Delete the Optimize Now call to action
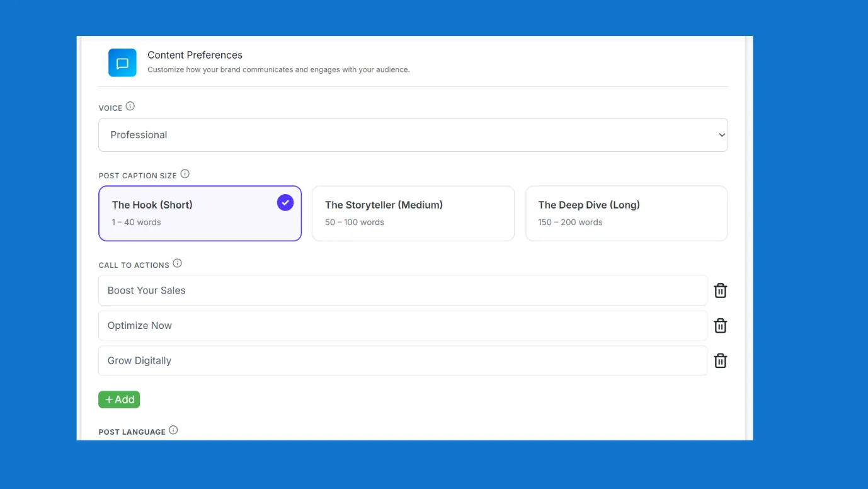Image resolution: width=868 pixels, height=489 pixels. 721,326
